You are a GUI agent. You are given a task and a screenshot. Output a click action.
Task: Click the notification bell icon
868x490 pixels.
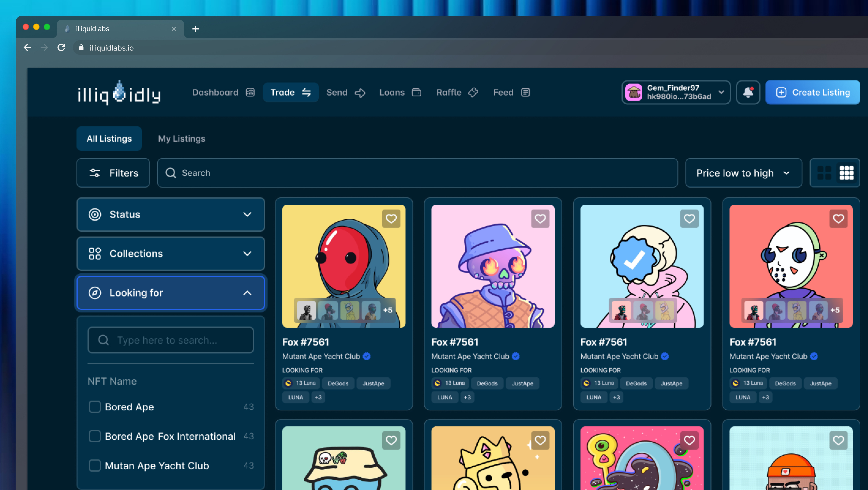[748, 92]
